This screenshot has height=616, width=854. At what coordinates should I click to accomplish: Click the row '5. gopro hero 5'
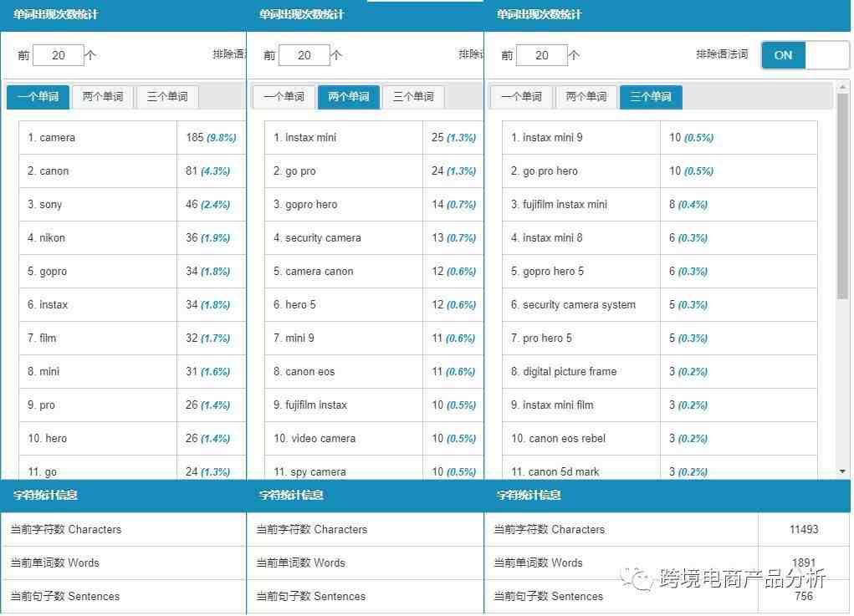pos(660,271)
